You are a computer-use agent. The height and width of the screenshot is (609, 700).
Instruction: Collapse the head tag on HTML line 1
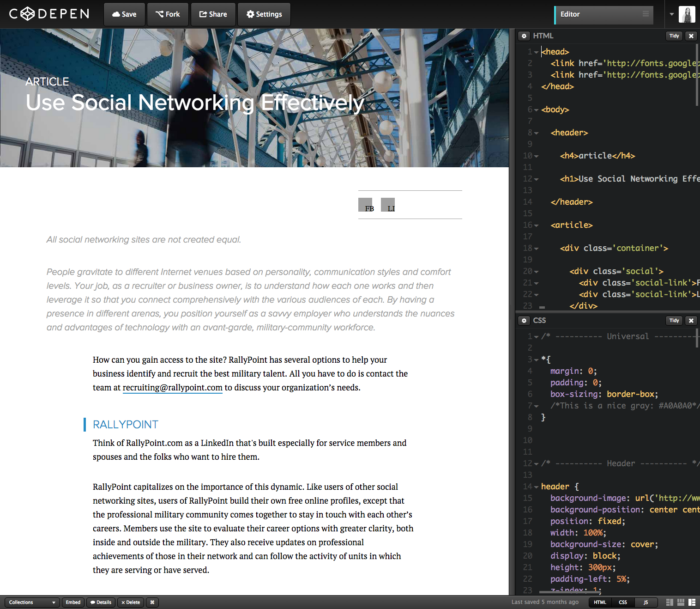point(536,52)
